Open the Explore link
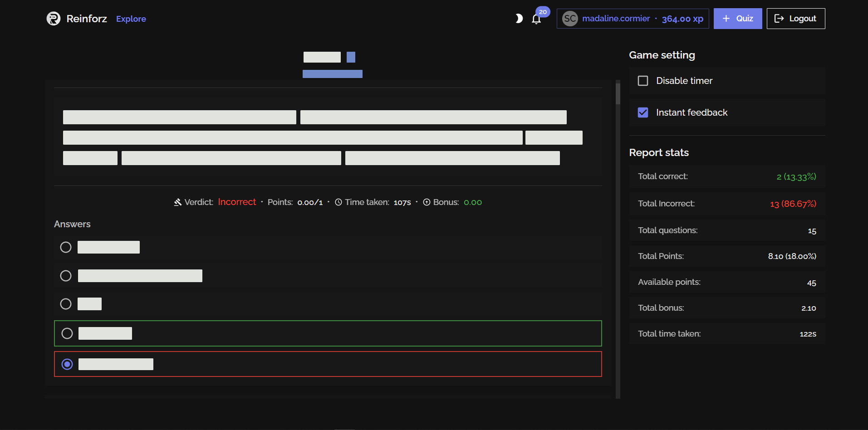 tap(131, 19)
